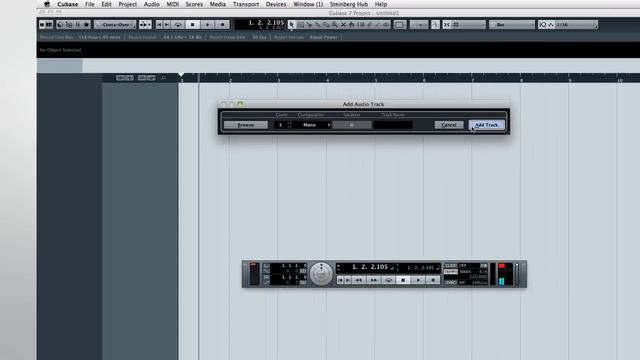Open the Project menu
Viewport: 640px width, 360px height.
pyautogui.click(x=128, y=4)
